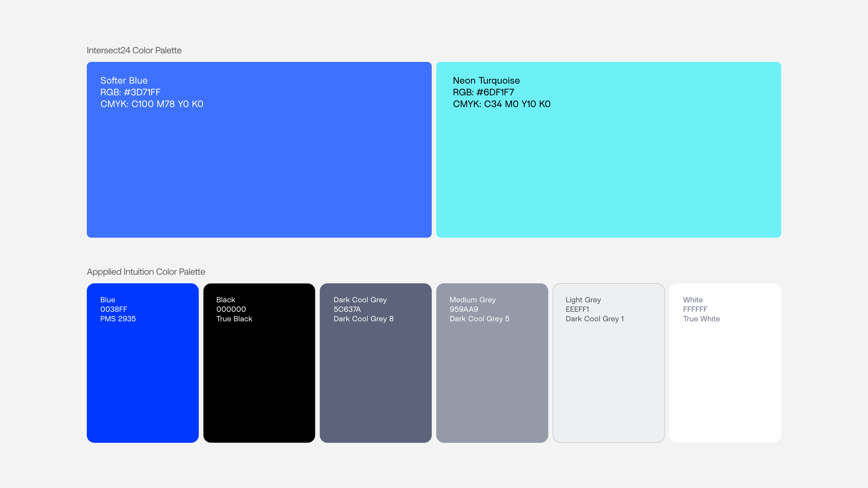The width and height of the screenshot is (868, 488).
Task: Click the 'RGB: #3D71FF' text
Action: point(130,92)
